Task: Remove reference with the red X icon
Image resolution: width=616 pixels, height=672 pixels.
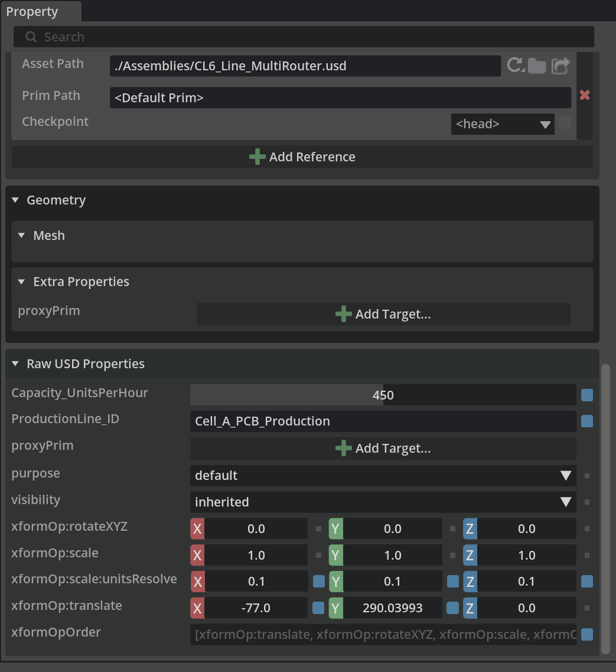Action: (585, 95)
